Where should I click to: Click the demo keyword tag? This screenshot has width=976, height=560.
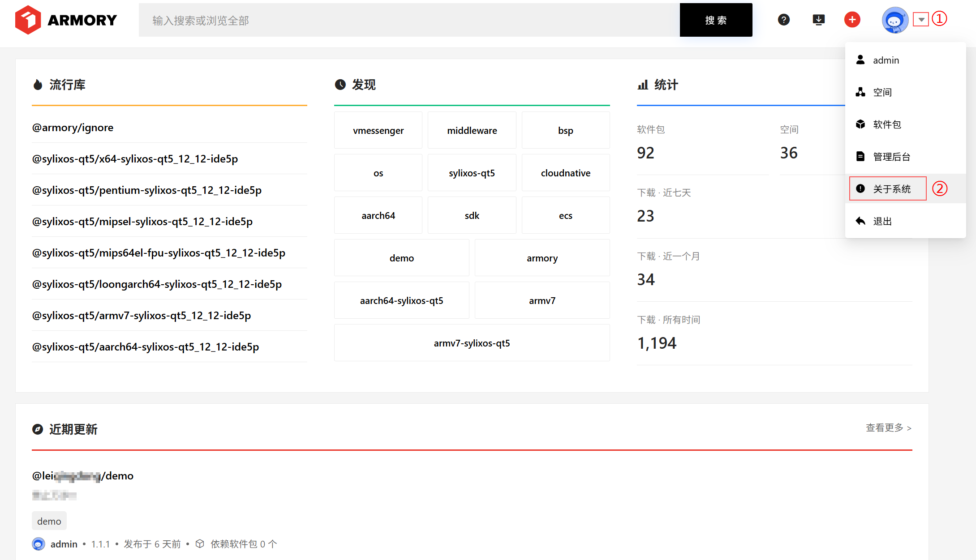pyautogui.click(x=49, y=521)
